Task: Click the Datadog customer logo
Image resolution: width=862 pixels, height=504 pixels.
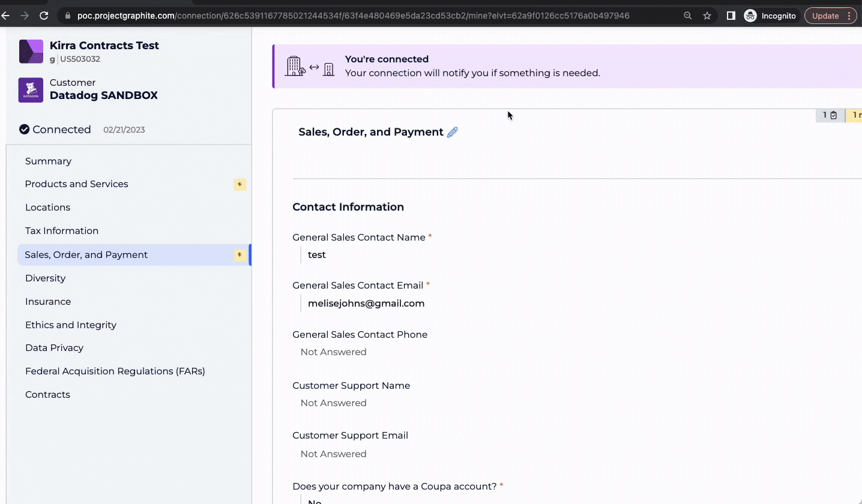Action: [31, 90]
